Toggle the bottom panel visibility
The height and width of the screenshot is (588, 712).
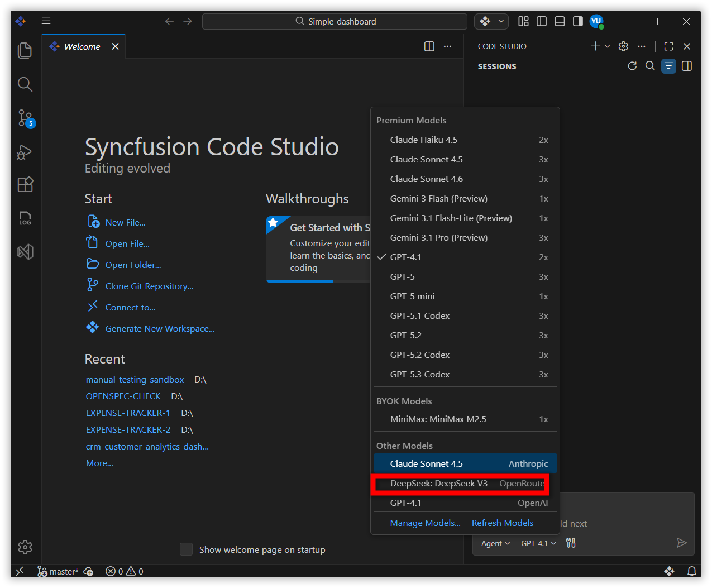click(560, 21)
